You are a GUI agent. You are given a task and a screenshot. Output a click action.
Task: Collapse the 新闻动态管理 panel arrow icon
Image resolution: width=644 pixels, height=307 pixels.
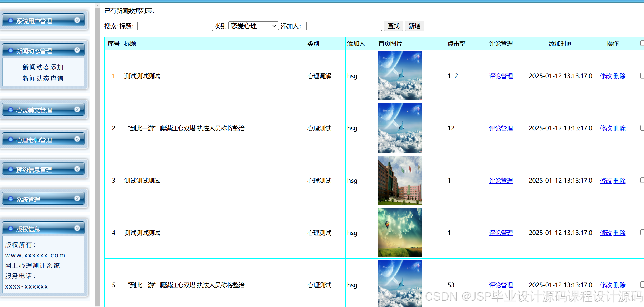tap(77, 50)
